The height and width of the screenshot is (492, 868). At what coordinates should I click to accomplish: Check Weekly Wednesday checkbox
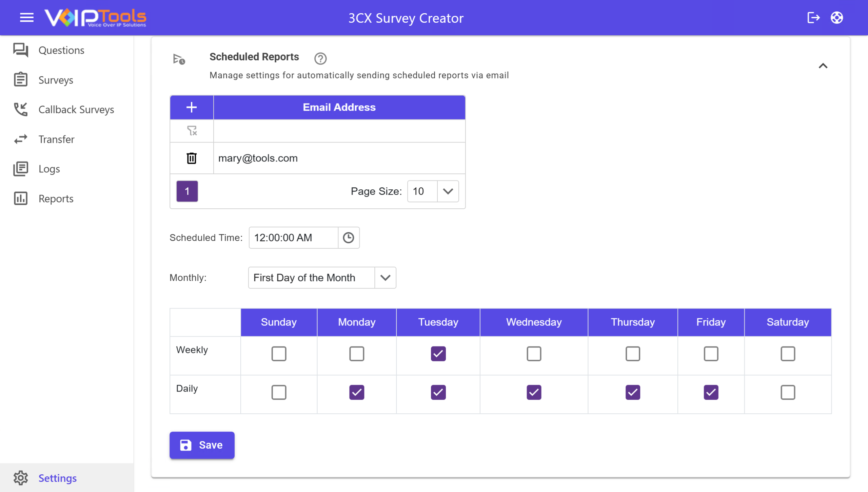point(534,354)
